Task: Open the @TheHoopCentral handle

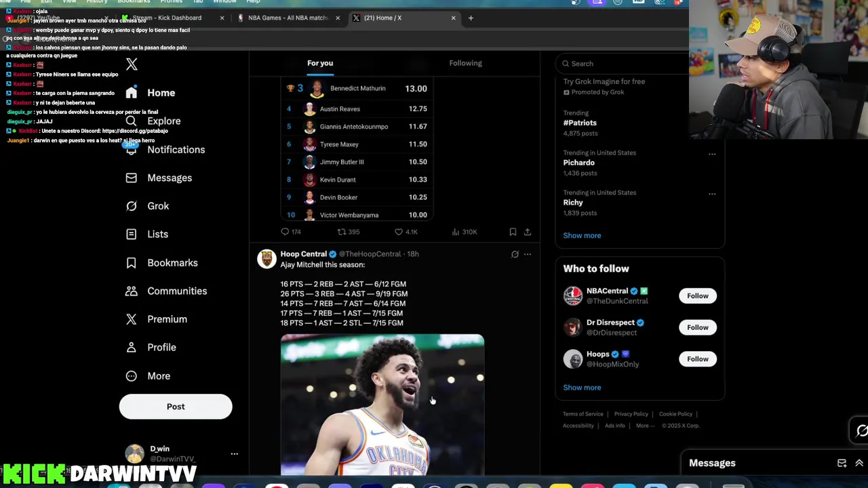Action: pyautogui.click(x=370, y=254)
